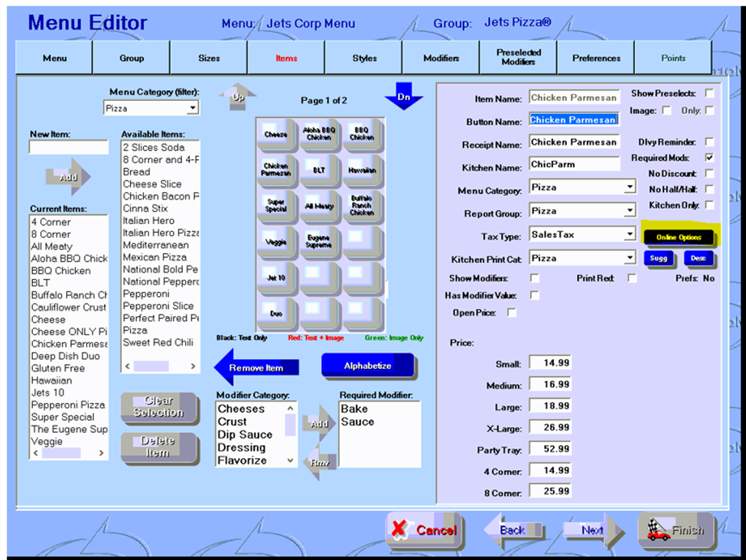Toggle the Only checkbox
Viewport: 746px width, 560px height.
pyautogui.click(x=709, y=110)
